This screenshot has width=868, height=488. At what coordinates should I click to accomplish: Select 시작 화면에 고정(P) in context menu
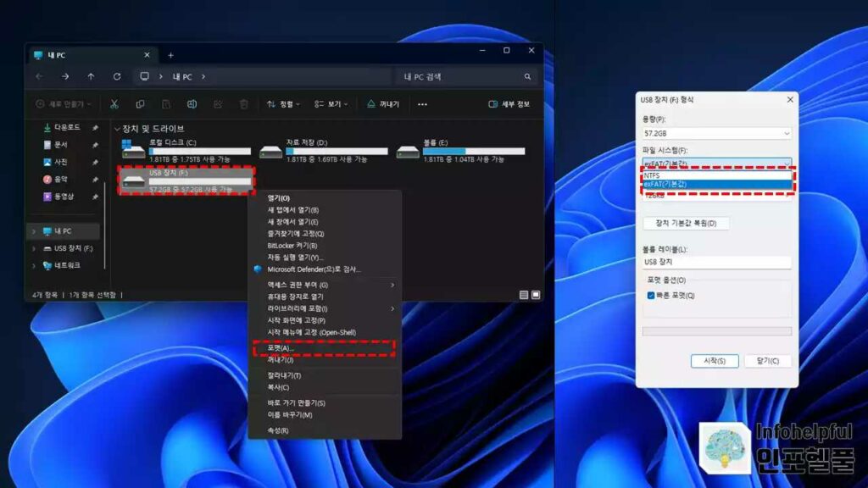coord(325,320)
